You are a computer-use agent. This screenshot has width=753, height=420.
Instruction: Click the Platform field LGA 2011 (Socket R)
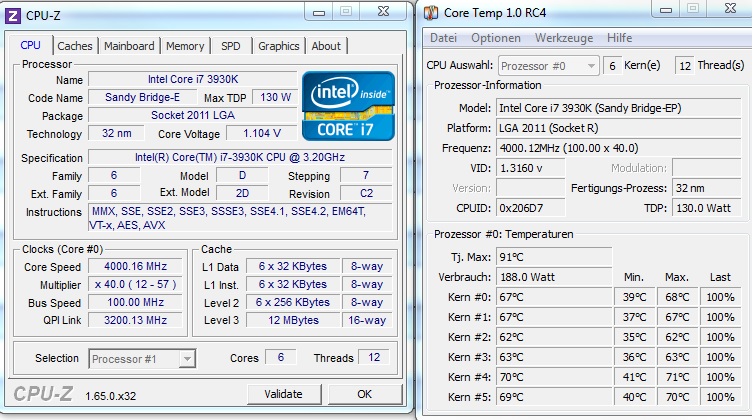pos(619,128)
